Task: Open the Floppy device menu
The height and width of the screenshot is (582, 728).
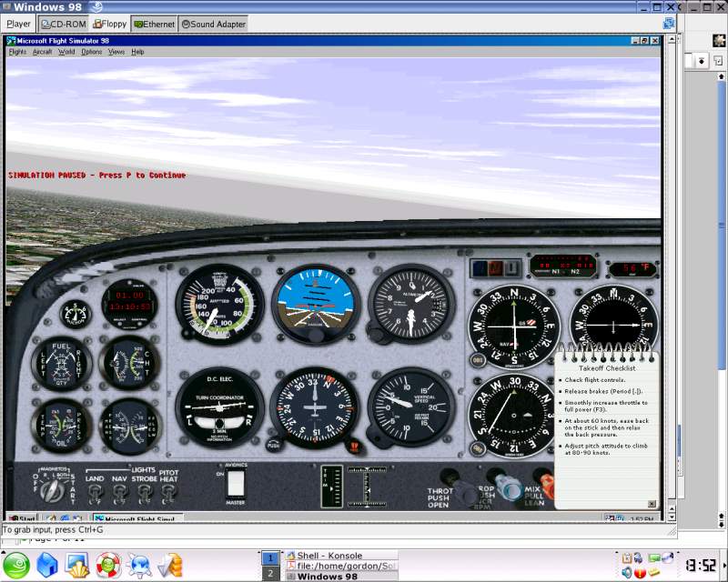Action: pyautogui.click(x=110, y=24)
